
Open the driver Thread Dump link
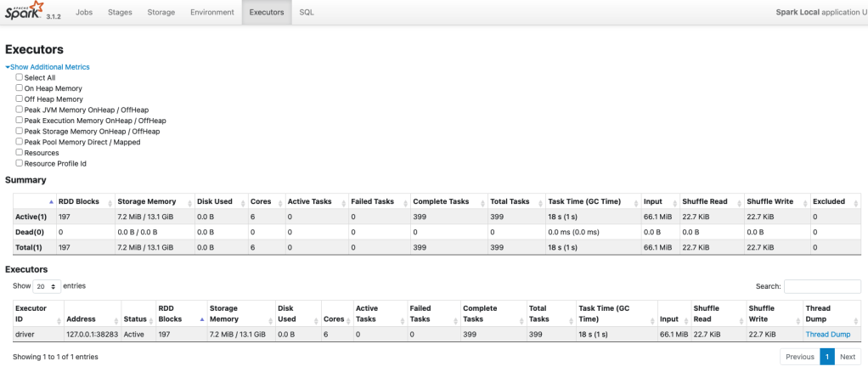(x=827, y=335)
